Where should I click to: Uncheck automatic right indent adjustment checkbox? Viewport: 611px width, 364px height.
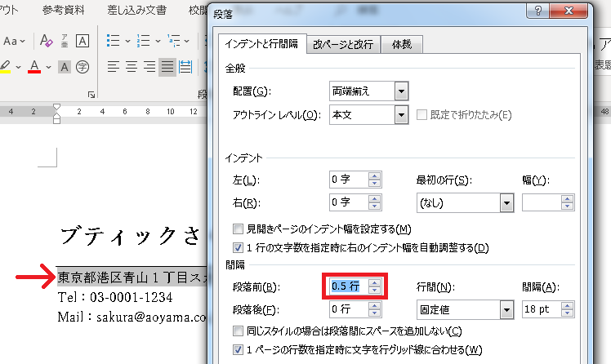click(239, 247)
